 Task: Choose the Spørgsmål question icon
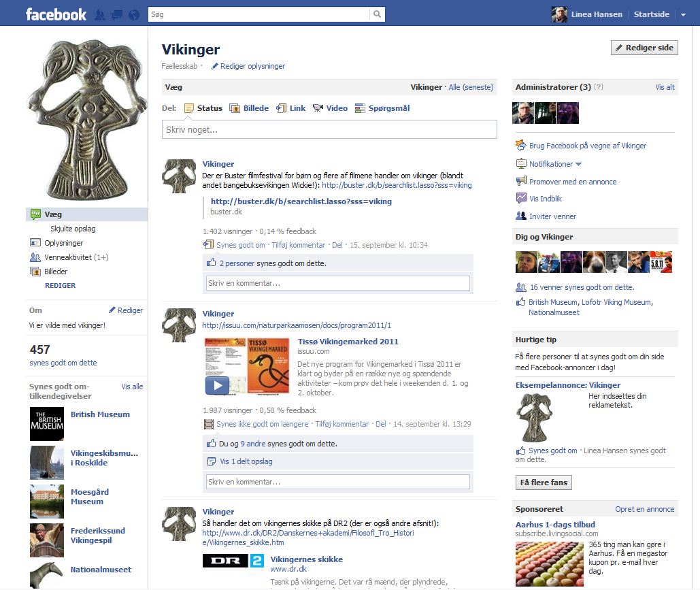tap(360, 108)
